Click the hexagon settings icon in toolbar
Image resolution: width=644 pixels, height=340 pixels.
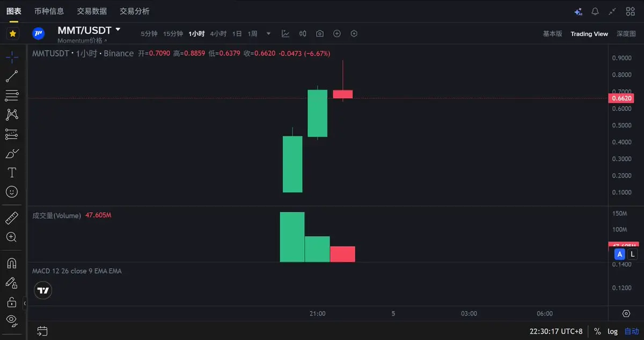point(354,34)
